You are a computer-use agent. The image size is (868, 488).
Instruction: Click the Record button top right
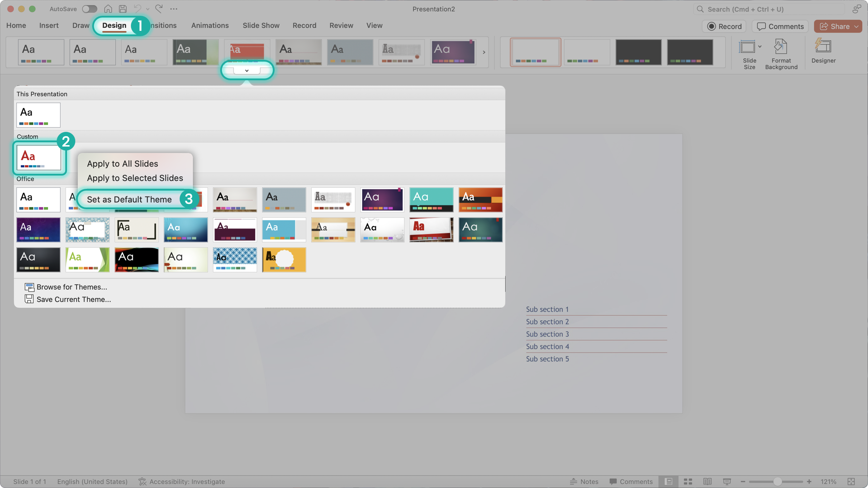(x=724, y=27)
